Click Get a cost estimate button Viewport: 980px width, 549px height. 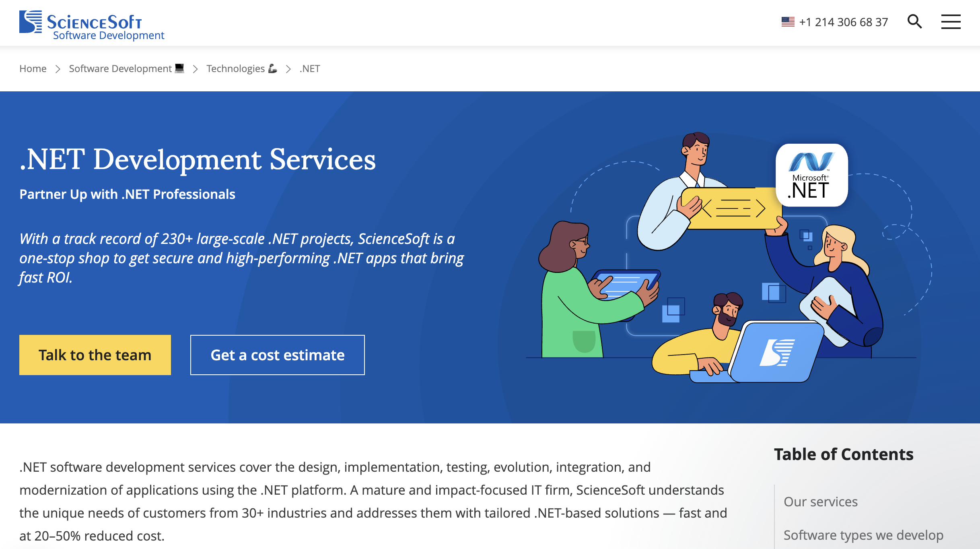click(x=278, y=355)
